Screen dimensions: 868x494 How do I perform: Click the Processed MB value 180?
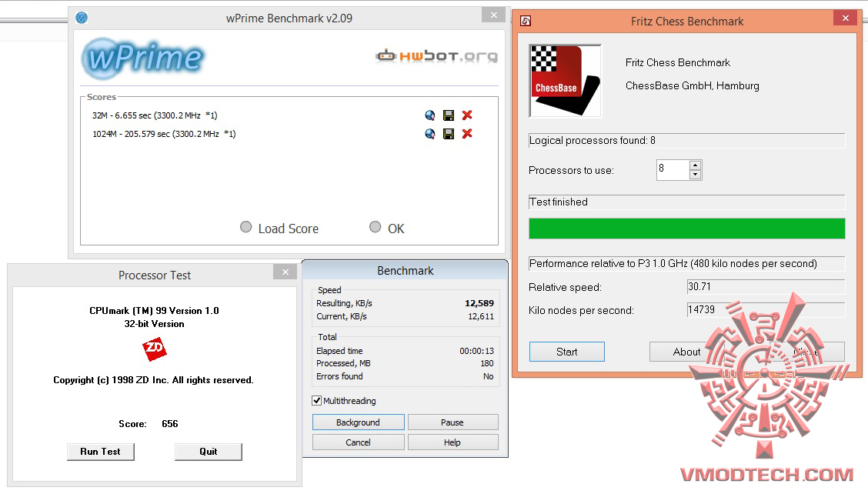click(x=487, y=363)
